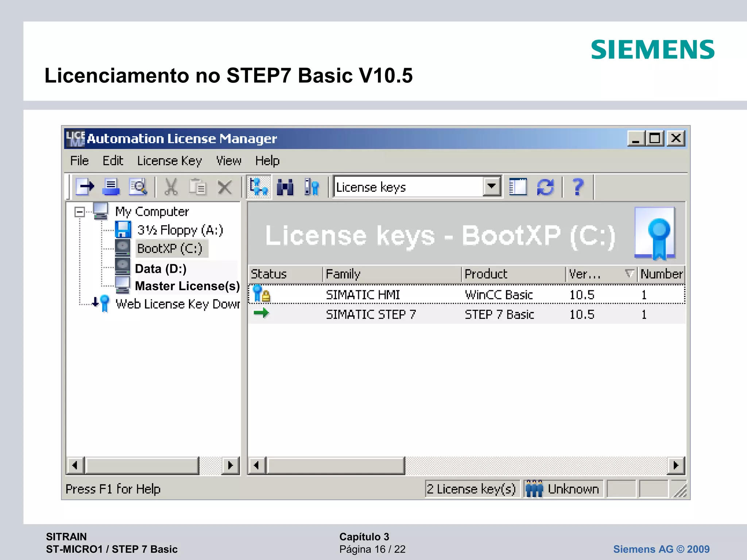This screenshot has width=747, height=560.
Task: Maximize the Automation License Manager window
Action: pyautogui.click(x=655, y=139)
